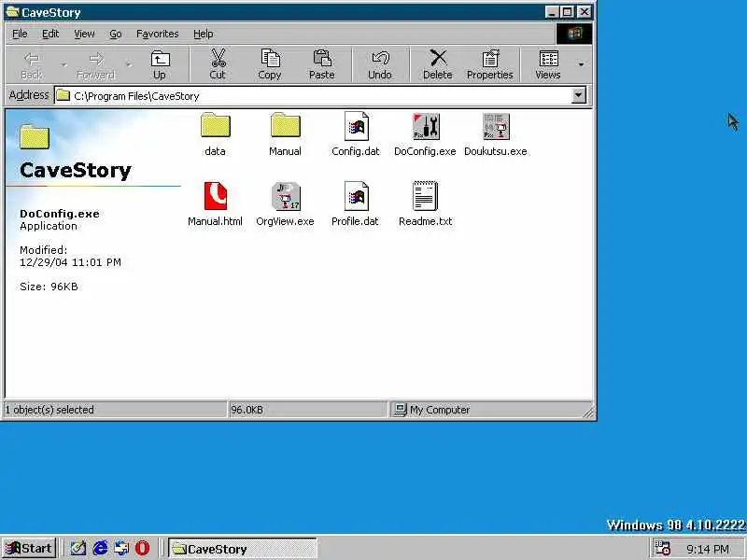The height and width of the screenshot is (560, 747).
Task: Click the Start button
Action: [29, 548]
